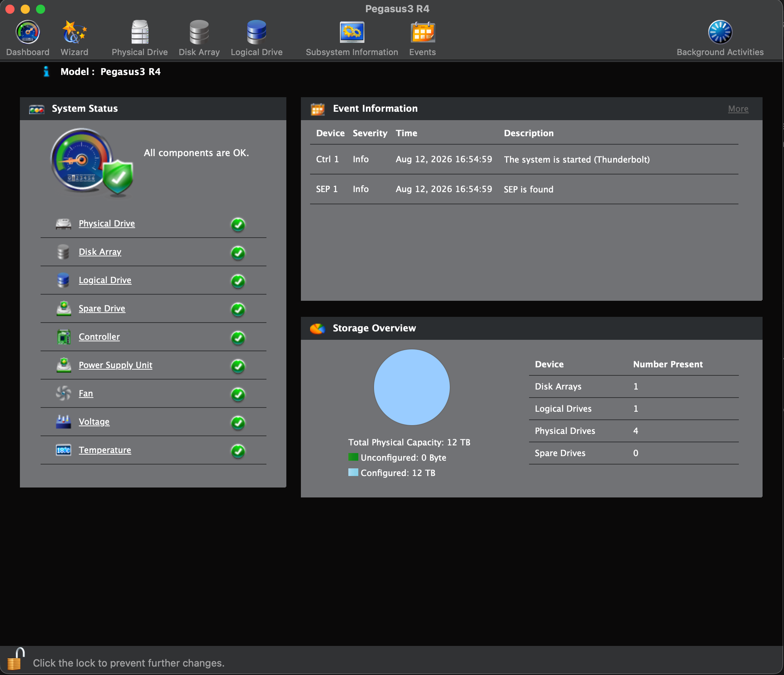Click the Physical Drive row icon in System Status
This screenshot has height=675, width=784.
(x=64, y=224)
